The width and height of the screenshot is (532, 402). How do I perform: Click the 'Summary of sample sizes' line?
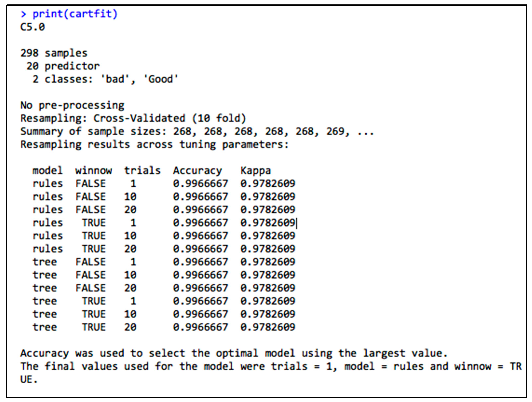[x=197, y=131]
